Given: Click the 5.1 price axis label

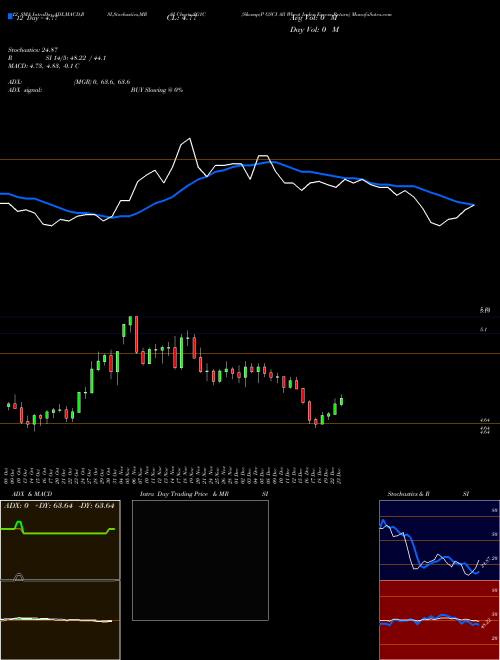Looking at the screenshot, I should 483,330.
